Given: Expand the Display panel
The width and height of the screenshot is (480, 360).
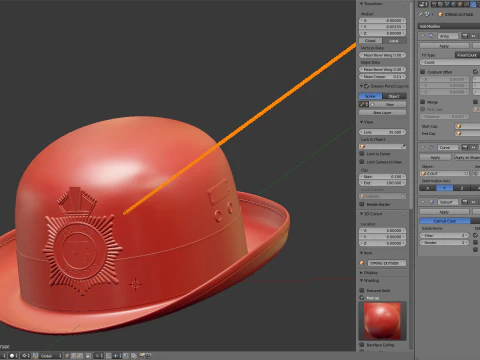Looking at the screenshot, I should click(361, 273).
